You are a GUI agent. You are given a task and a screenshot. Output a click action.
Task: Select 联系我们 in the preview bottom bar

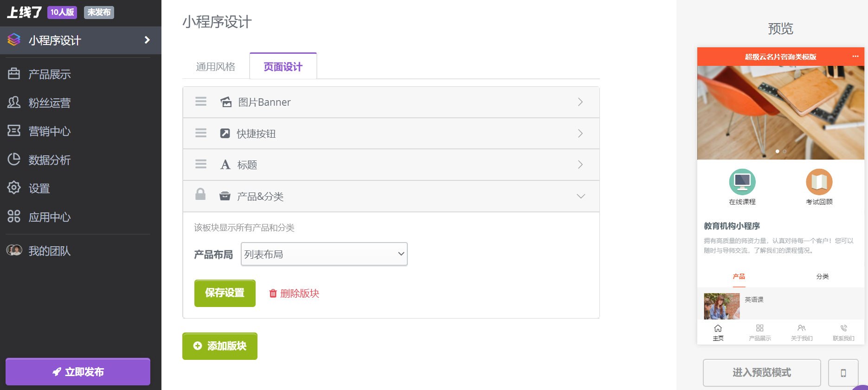pyautogui.click(x=843, y=332)
